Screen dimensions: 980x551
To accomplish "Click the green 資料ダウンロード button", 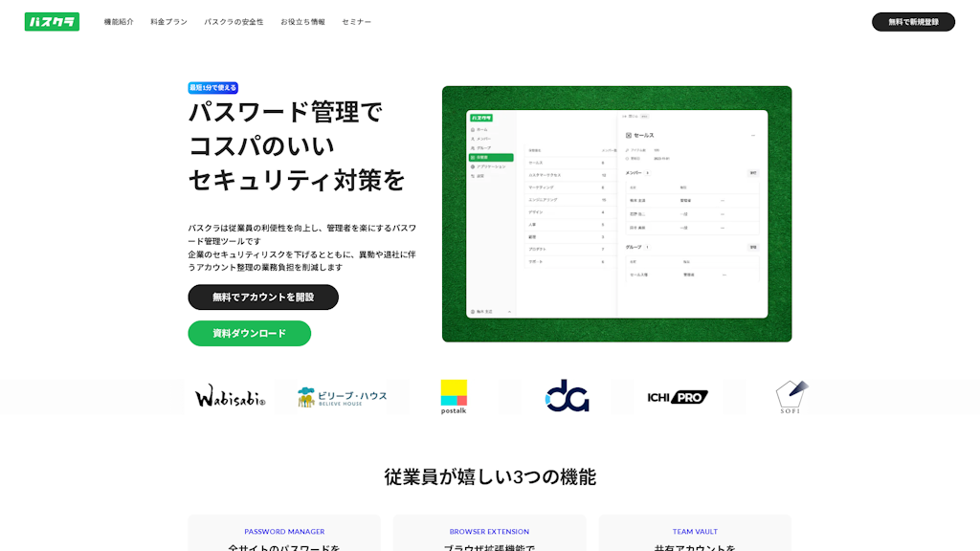I will tap(249, 333).
